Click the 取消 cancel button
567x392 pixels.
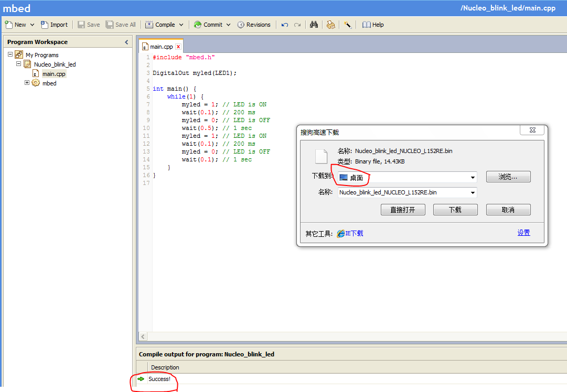[x=508, y=210]
